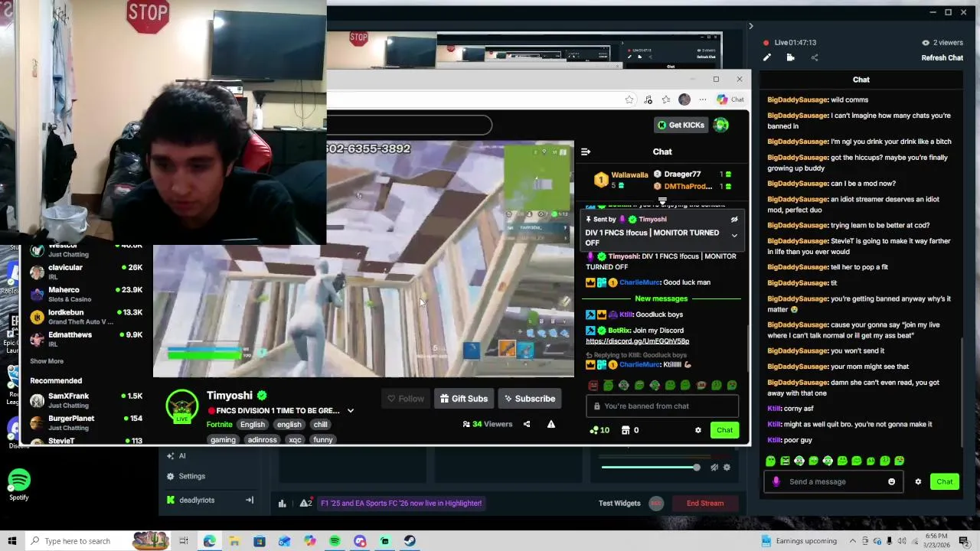Collapse the chat leaderboard with the chevron handle
This screenshot has width=980, height=551.
(x=662, y=201)
